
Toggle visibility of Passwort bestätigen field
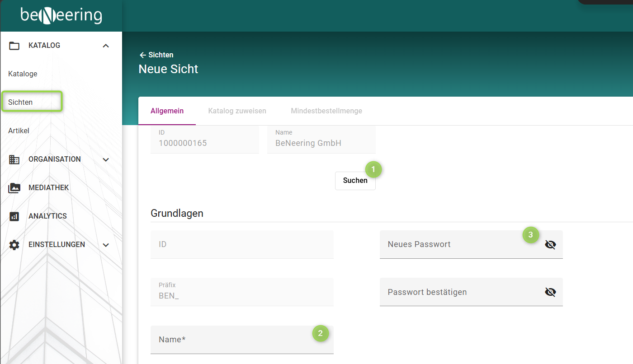click(x=550, y=292)
